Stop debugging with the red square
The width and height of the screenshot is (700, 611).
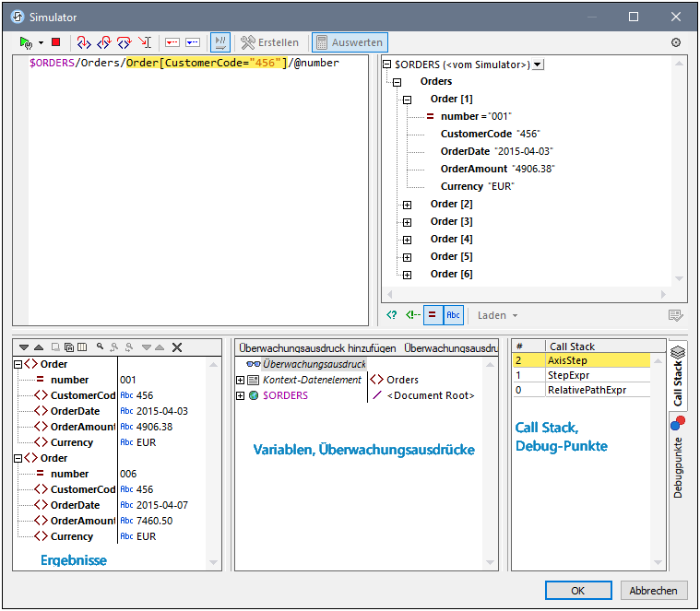coord(55,42)
